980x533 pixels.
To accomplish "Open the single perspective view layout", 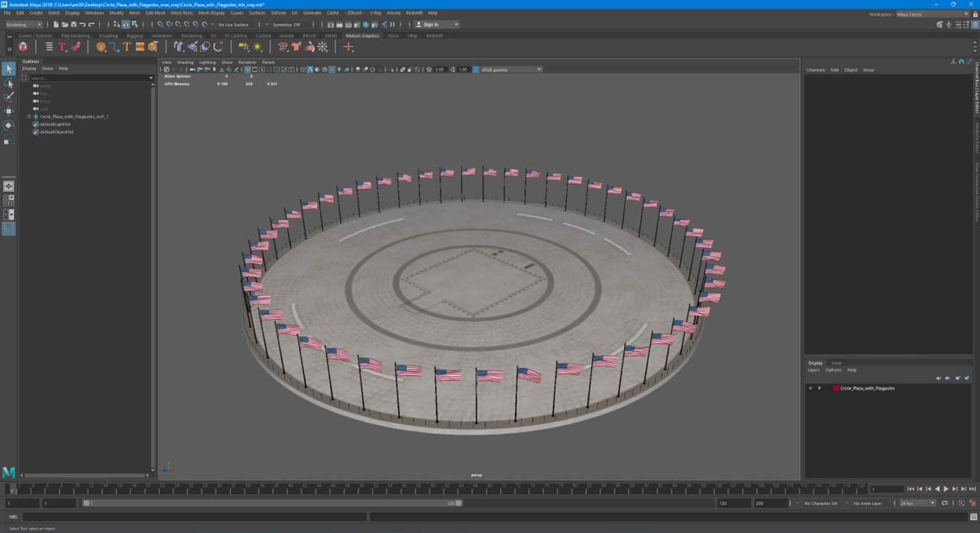I will point(9,186).
